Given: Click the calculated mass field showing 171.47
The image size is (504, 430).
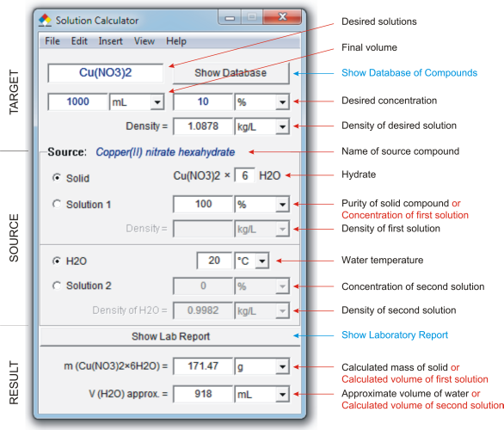Looking at the screenshot, I should pyautogui.click(x=203, y=366).
